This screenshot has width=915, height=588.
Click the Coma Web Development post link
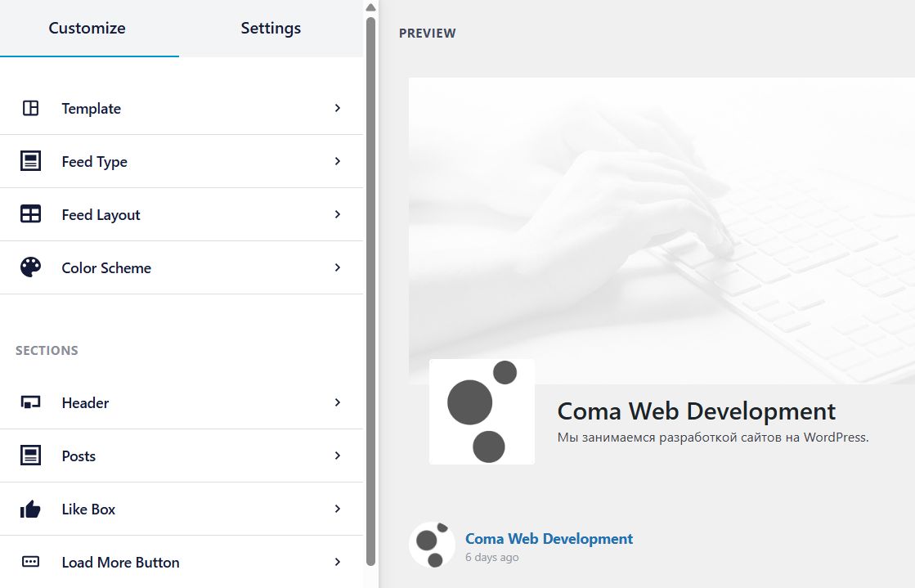pos(549,538)
